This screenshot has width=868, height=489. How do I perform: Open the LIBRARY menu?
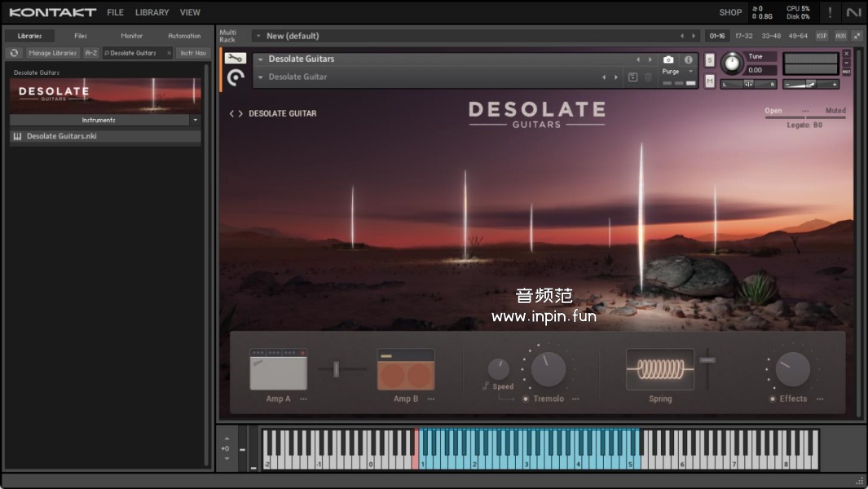coord(152,12)
